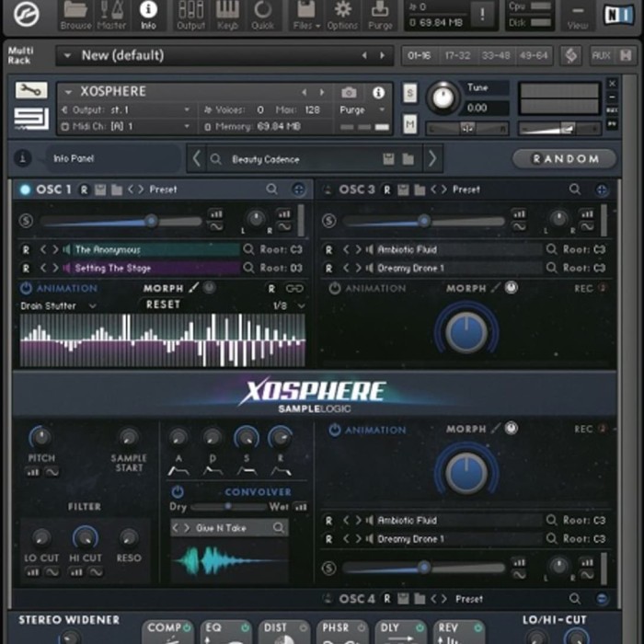
Task: Toggle OSC 1 Animation power button
Action: tap(26, 288)
